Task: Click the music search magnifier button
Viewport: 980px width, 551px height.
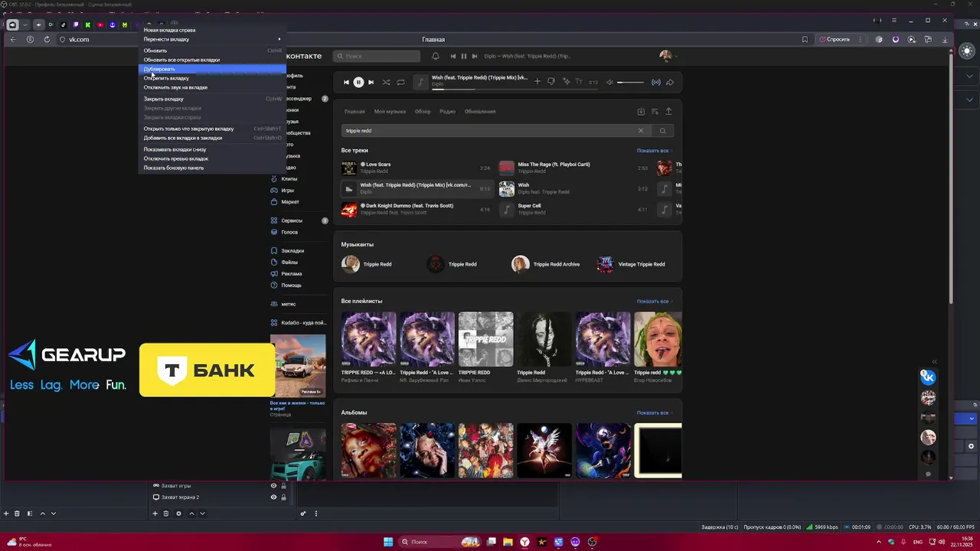Action: point(662,131)
